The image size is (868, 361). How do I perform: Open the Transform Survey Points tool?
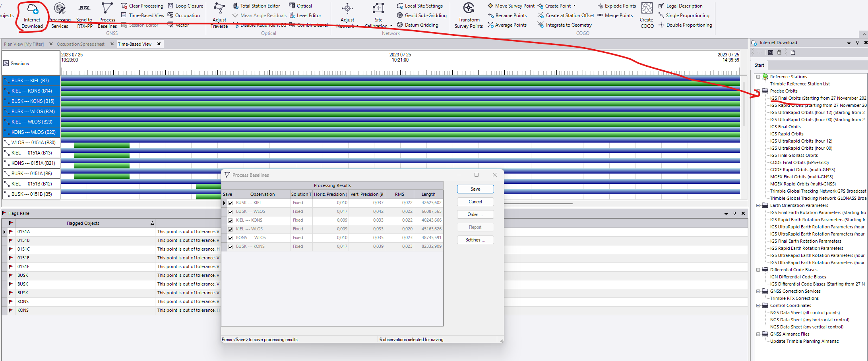point(469,16)
